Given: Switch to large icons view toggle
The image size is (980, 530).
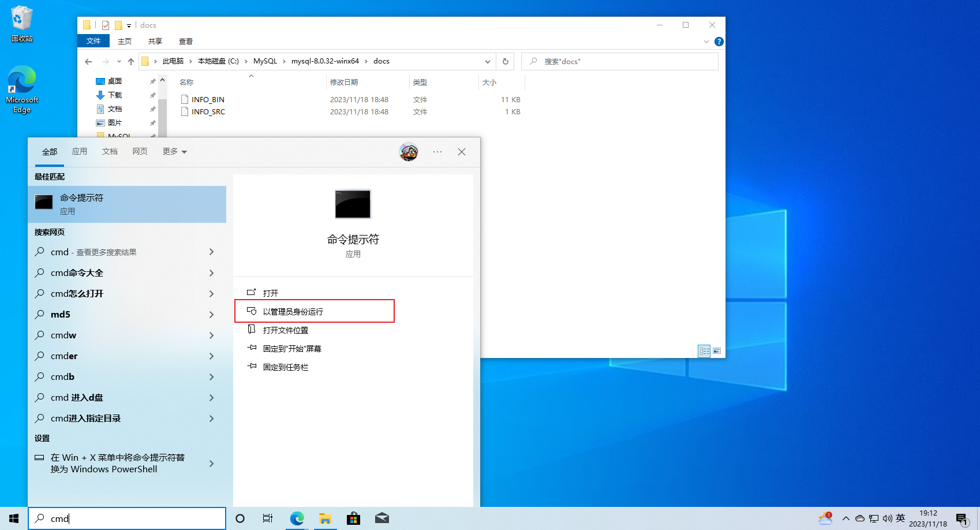Looking at the screenshot, I should coord(717,350).
